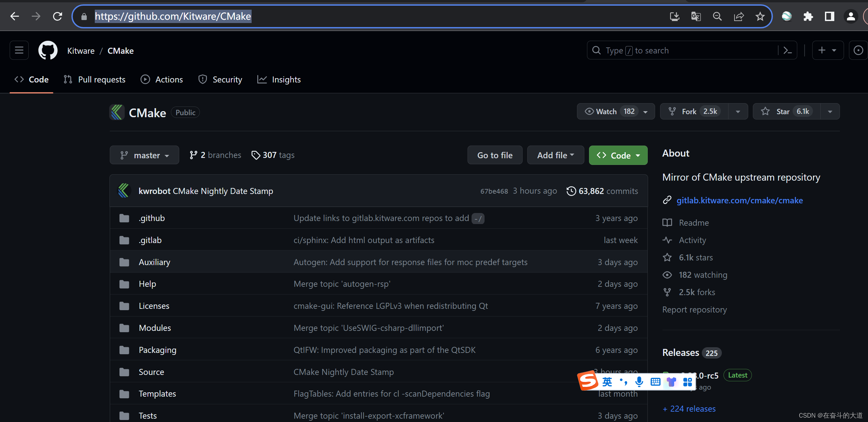Bookmark this page with the star icon
868x422 pixels.
(760, 16)
